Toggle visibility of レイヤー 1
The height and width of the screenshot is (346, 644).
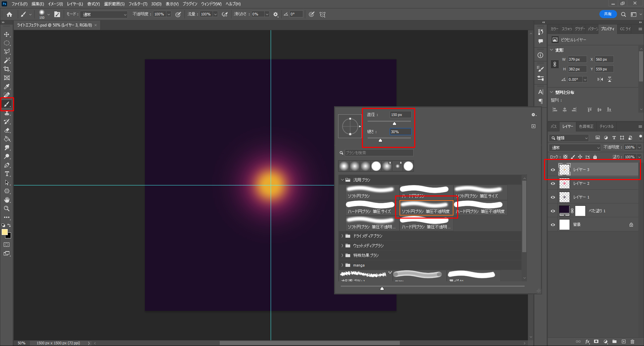tap(553, 197)
